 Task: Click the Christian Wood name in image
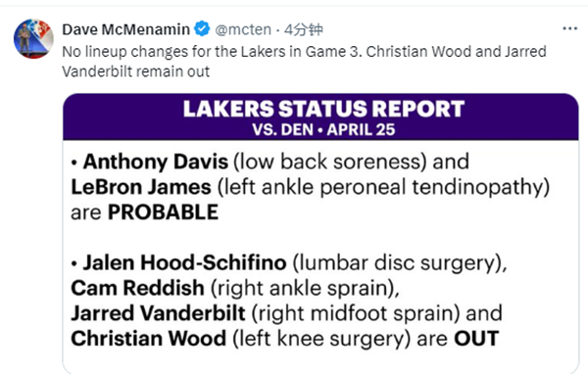point(149,339)
